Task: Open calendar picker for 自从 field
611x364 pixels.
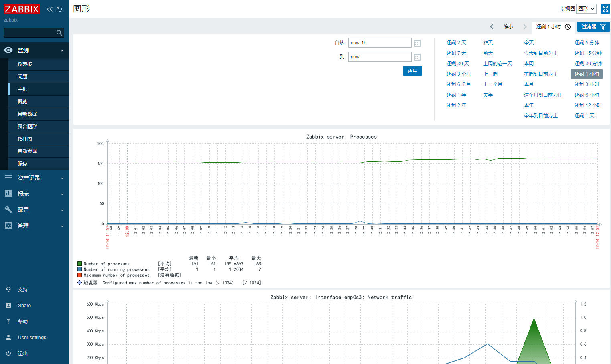Action: point(417,43)
